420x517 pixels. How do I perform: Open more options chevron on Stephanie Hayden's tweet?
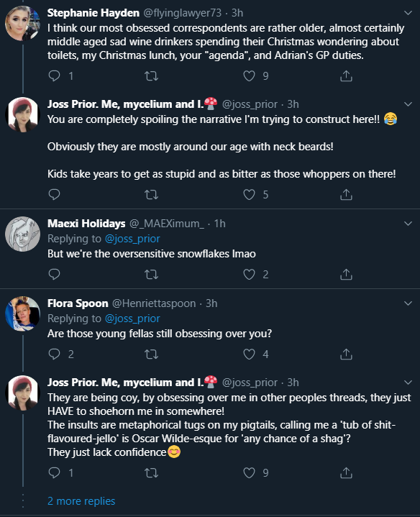coord(408,13)
